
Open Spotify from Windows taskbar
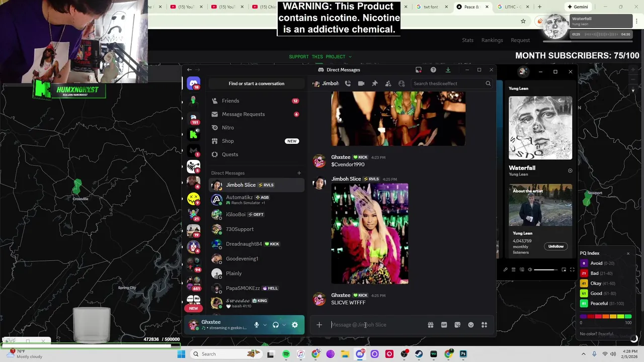pyautogui.click(x=286, y=354)
